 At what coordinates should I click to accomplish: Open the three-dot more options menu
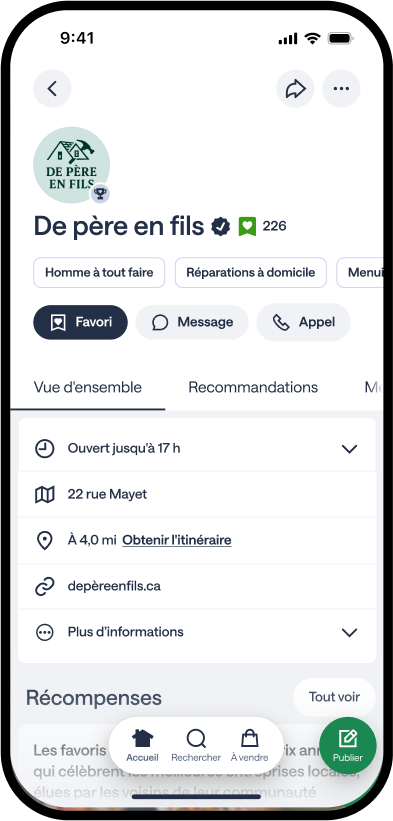click(341, 88)
